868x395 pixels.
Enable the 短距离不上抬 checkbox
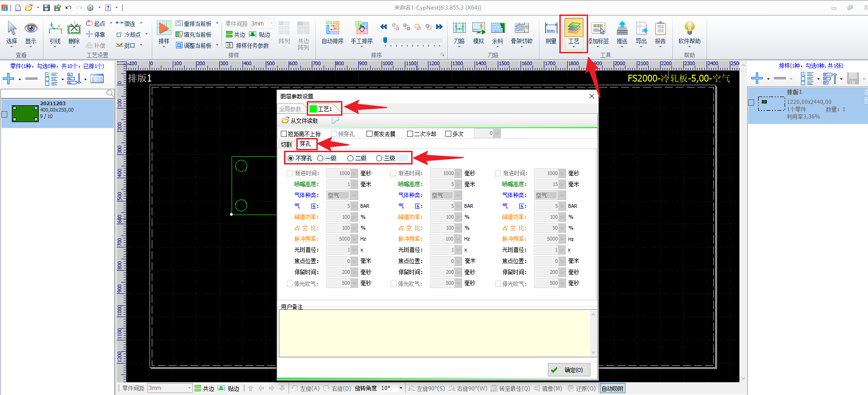click(x=284, y=134)
